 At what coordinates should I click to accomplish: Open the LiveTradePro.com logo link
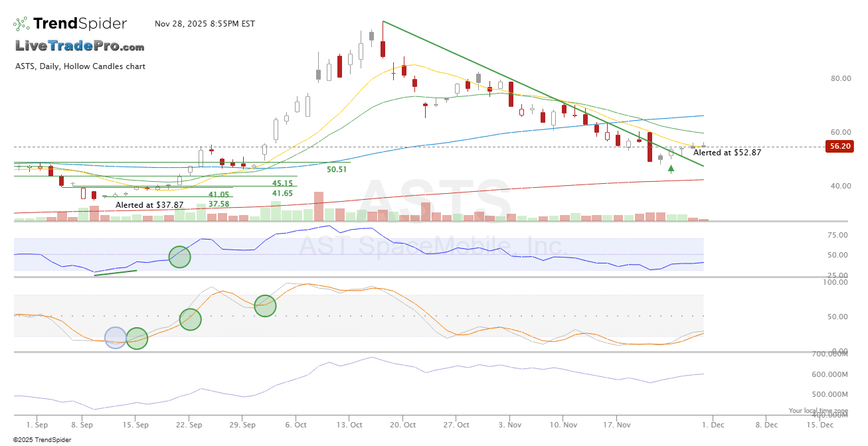click(x=80, y=46)
